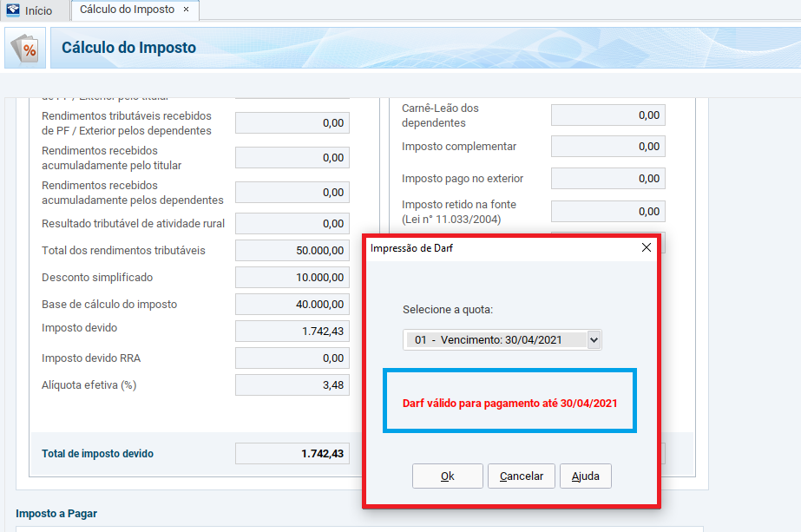This screenshot has width=801, height=532.
Task: Close the Impressão de Darf dialog
Action: click(x=646, y=247)
